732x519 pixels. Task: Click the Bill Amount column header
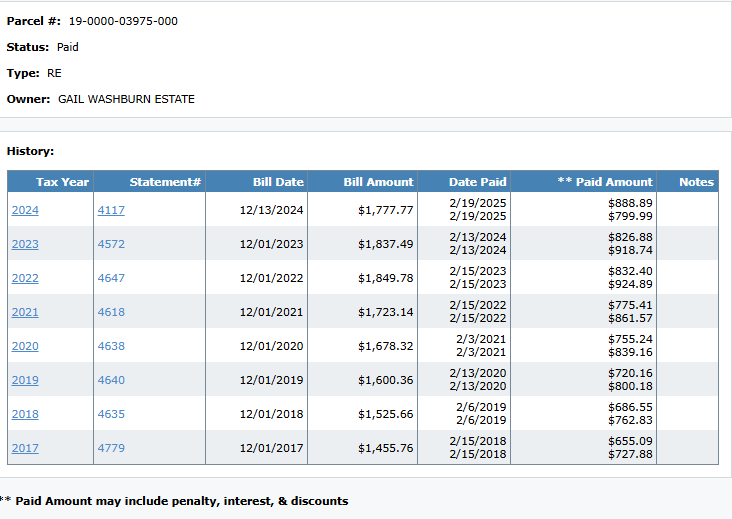coord(378,182)
